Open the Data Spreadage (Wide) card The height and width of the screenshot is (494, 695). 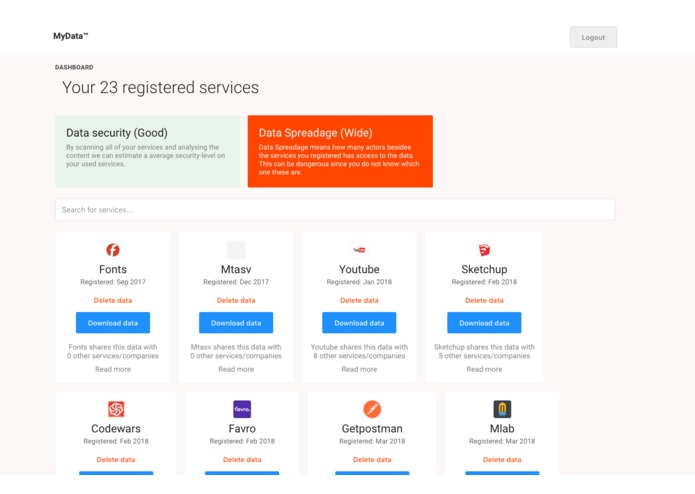click(340, 151)
